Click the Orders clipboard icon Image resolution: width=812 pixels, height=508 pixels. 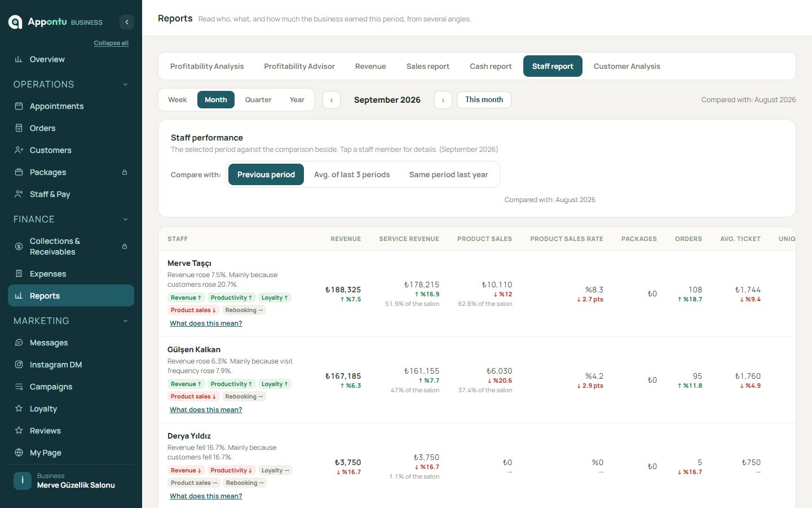19,128
